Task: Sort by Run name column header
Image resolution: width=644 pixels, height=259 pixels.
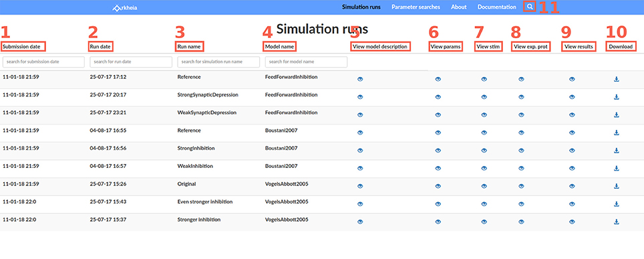Action: click(189, 47)
